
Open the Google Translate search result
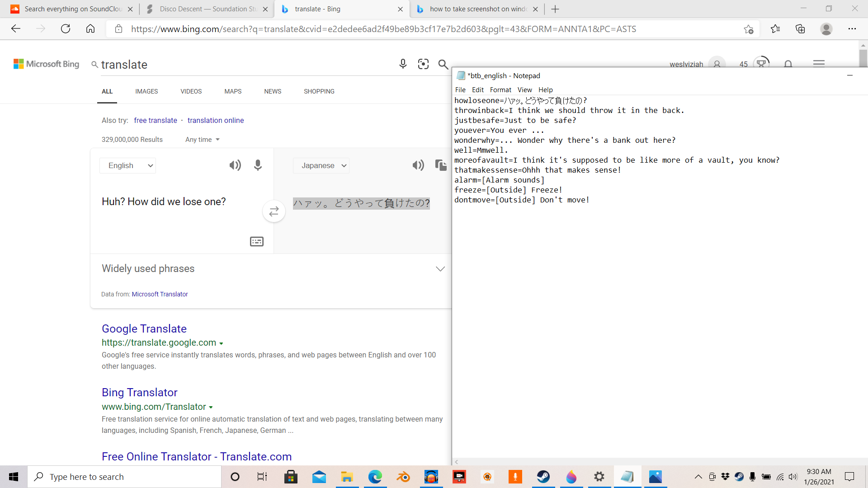144,328
